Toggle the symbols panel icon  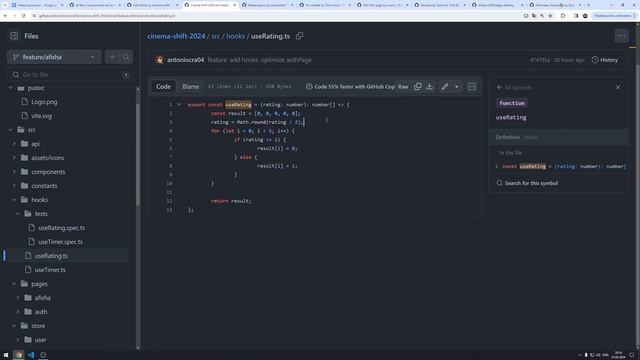pyautogui.click(x=472, y=87)
